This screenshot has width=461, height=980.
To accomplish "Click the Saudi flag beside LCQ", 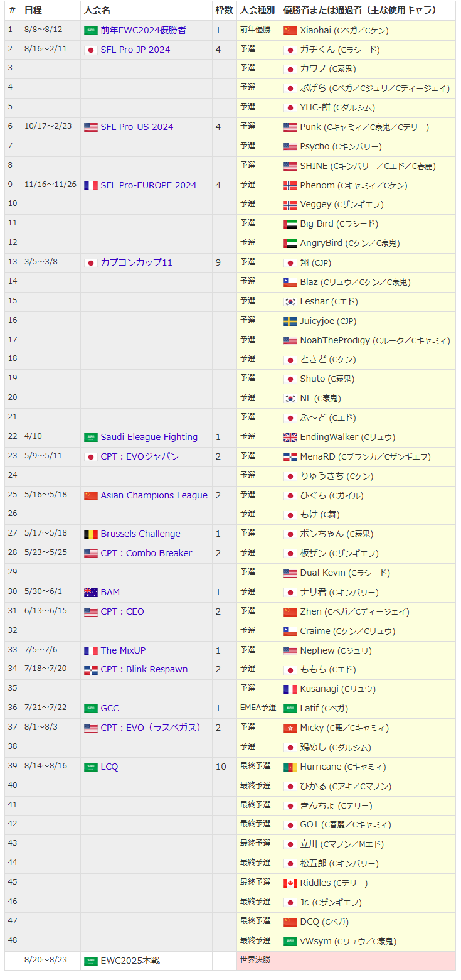I will [x=91, y=767].
